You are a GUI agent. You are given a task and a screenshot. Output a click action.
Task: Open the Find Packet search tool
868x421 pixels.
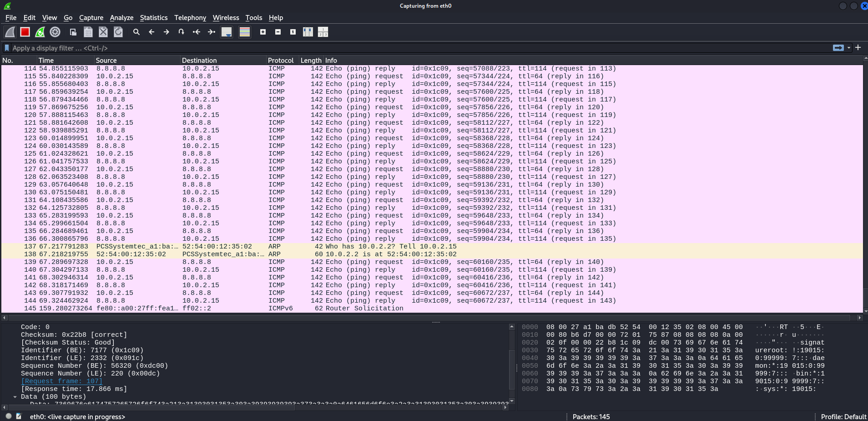tap(136, 32)
